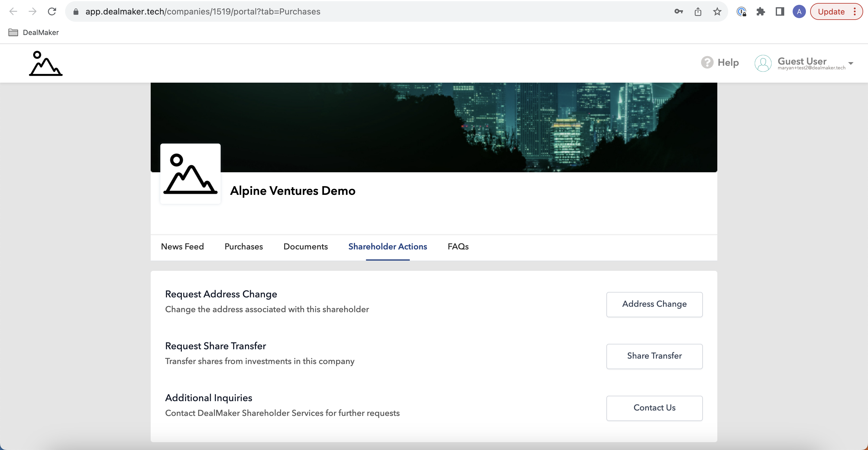Screen dimensions: 868x450
Task: Open the DealMaker bookmarks folder
Action: pyautogui.click(x=33, y=32)
